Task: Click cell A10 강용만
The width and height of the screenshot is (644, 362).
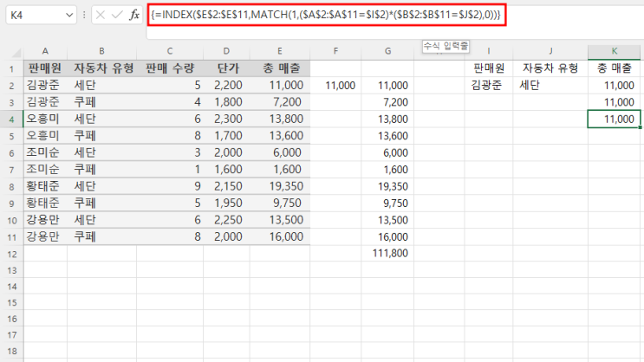Action: tap(45, 220)
